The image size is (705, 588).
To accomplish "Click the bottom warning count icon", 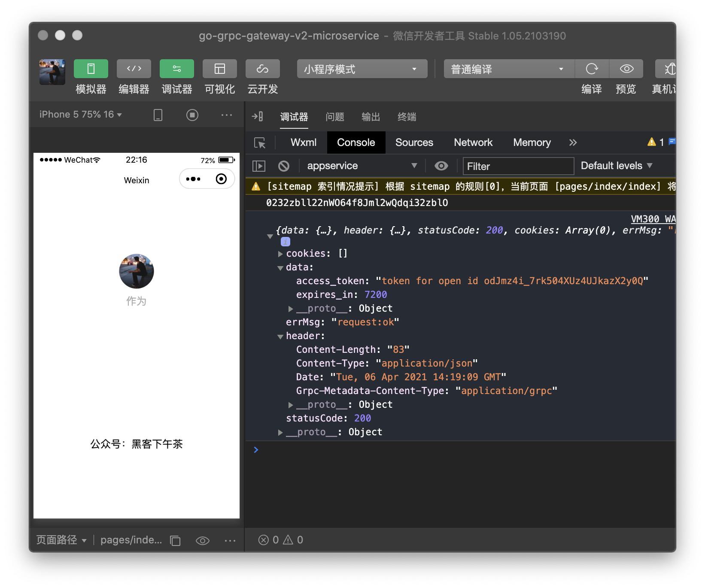I will (x=288, y=540).
